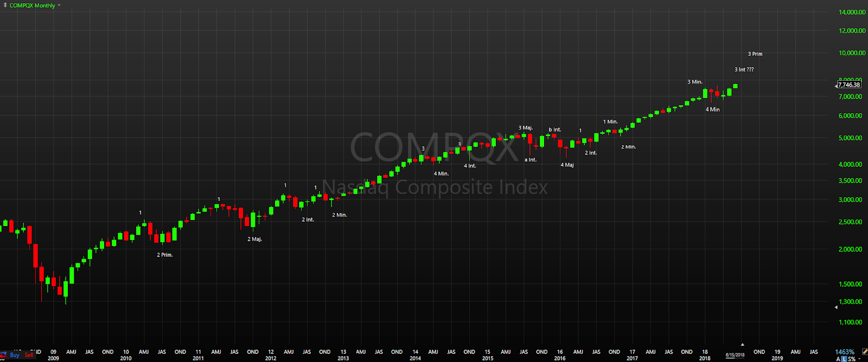Image resolution: width=868 pixels, height=362 pixels.
Task: Select the '4 Maj' wave annotation
Action: tap(567, 165)
